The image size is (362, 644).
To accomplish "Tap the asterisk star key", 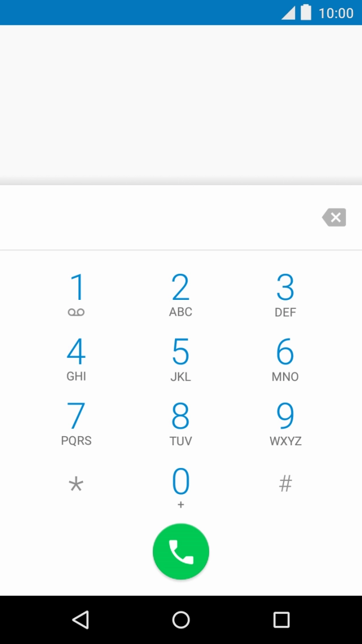I will (x=76, y=484).
